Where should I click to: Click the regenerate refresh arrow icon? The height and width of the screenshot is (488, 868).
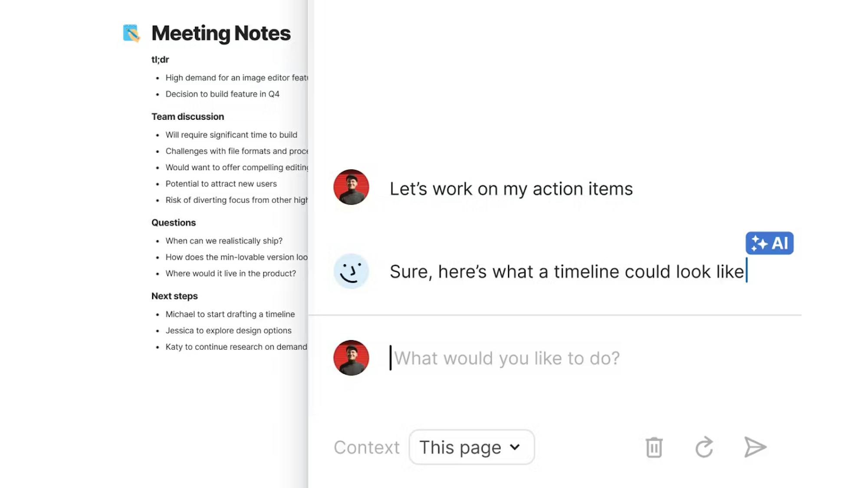pyautogui.click(x=704, y=447)
